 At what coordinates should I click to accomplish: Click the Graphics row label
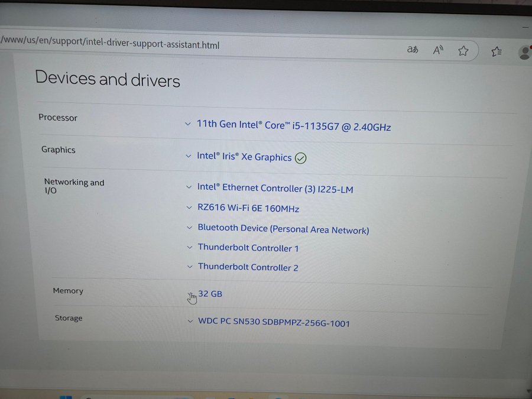pyautogui.click(x=59, y=150)
